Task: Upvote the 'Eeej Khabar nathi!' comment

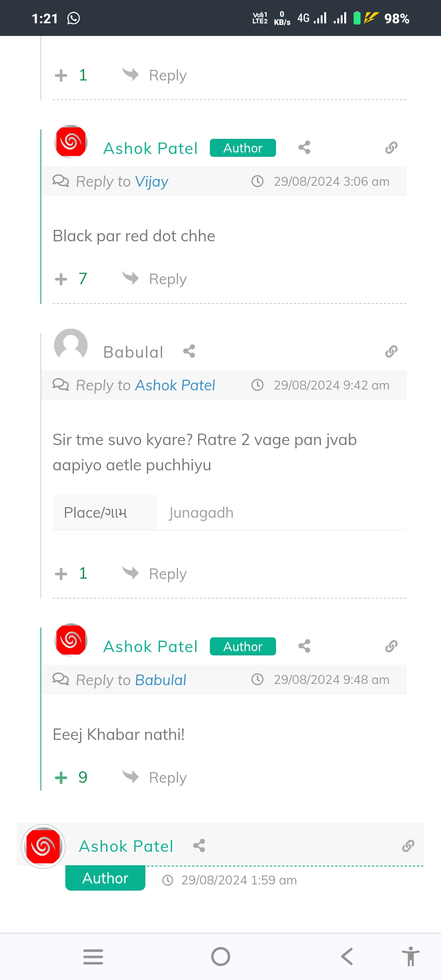Action: pyautogui.click(x=61, y=777)
